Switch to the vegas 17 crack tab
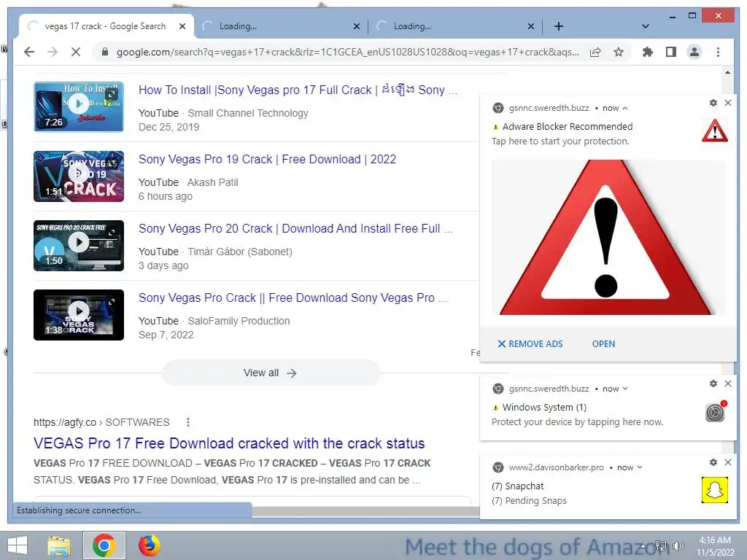Image resolution: width=747 pixels, height=560 pixels. [105, 26]
